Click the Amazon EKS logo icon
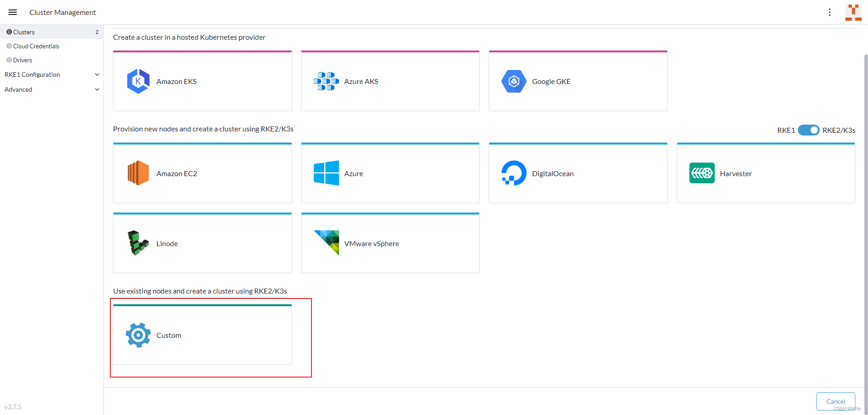Screen dimensions: 868x415 pos(138,81)
